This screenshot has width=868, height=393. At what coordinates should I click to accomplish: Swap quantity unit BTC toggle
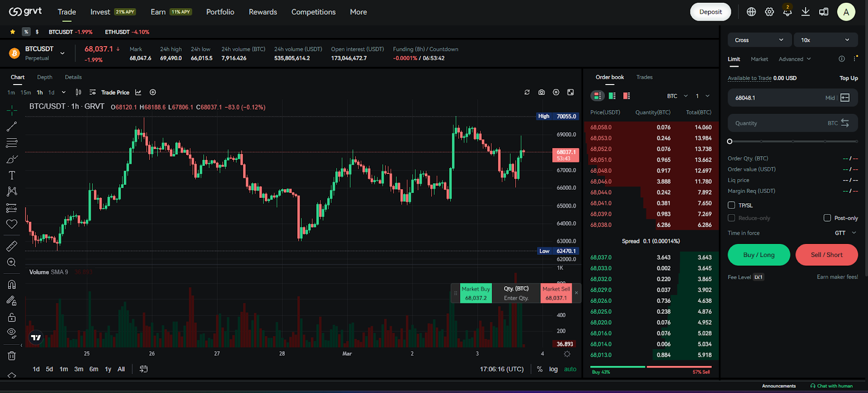pyautogui.click(x=845, y=123)
